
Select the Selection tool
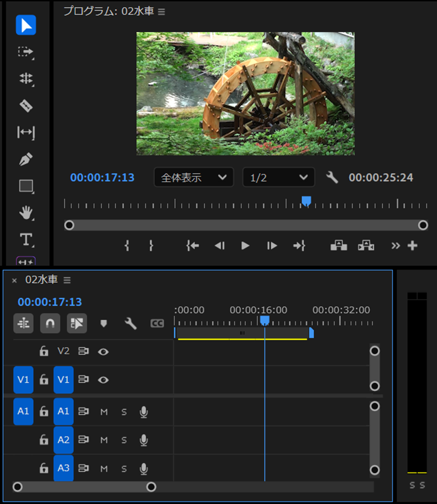point(26,25)
